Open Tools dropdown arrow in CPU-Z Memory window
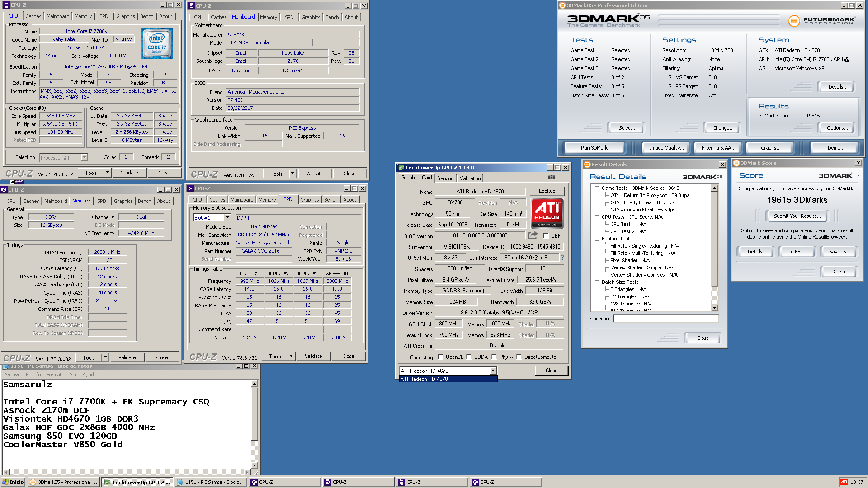This screenshot has height=488, width=868. coord(105,357)
